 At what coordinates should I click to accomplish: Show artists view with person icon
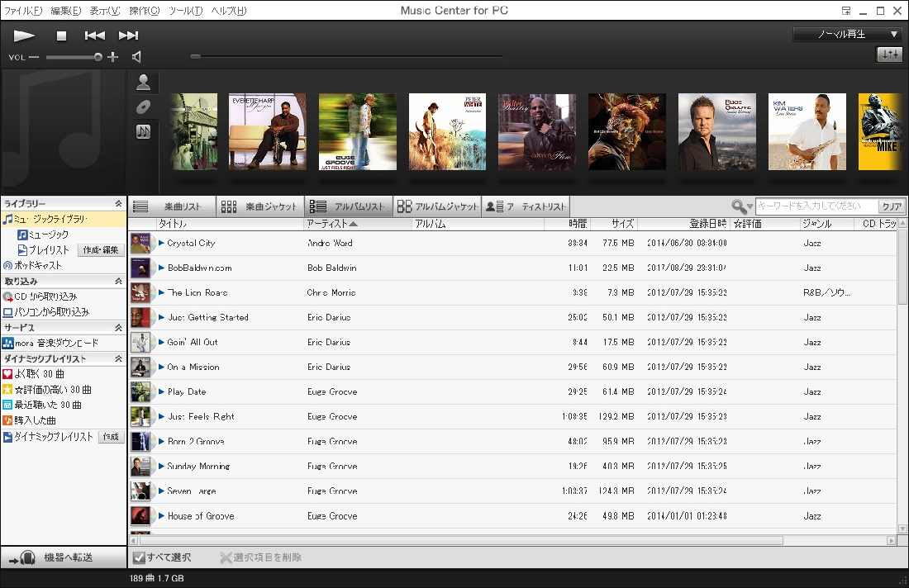(143, 83)
